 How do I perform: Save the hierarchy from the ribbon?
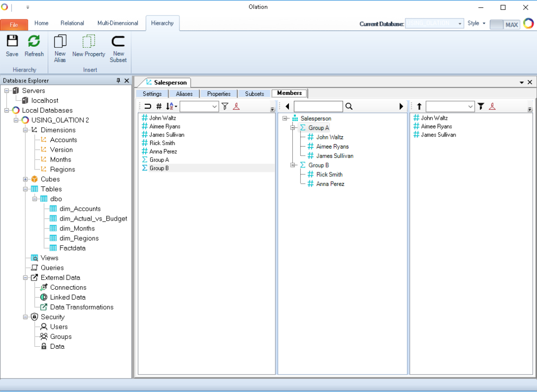tap(12, 46)
